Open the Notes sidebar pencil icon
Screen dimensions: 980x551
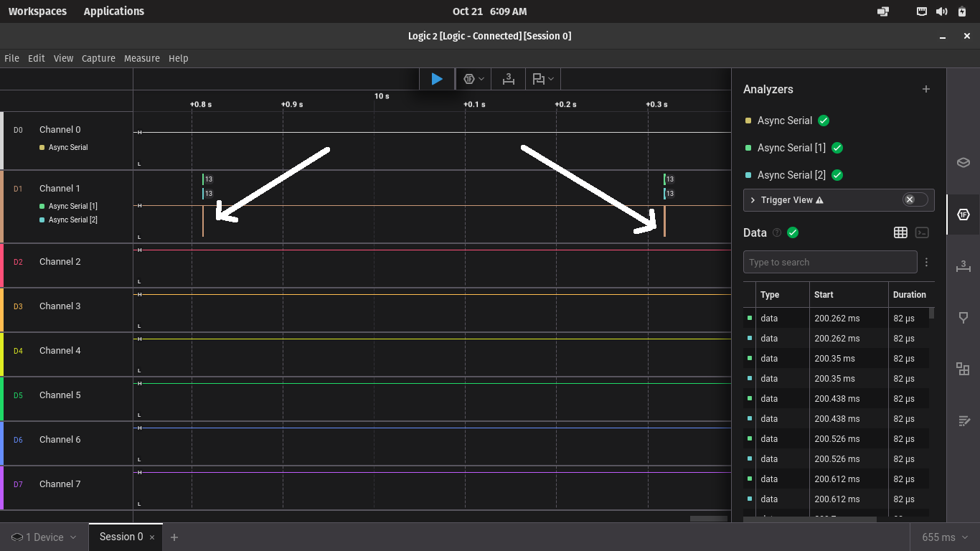point(963,420)
